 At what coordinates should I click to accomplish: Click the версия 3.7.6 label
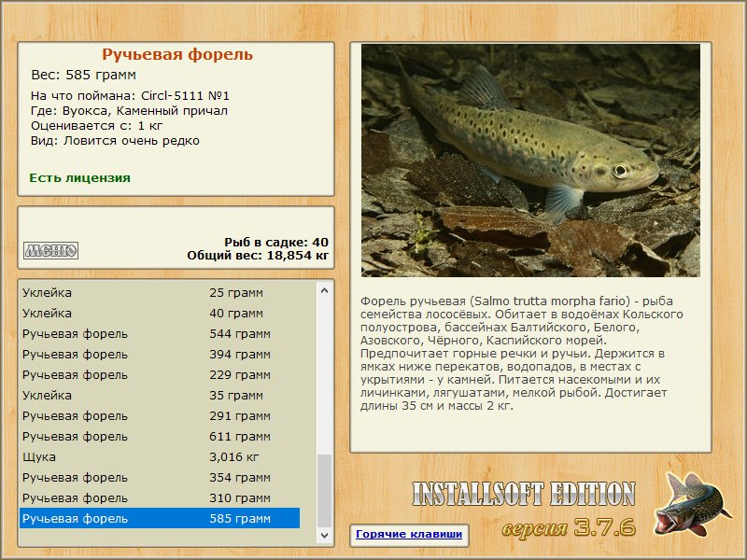(569, 527)
